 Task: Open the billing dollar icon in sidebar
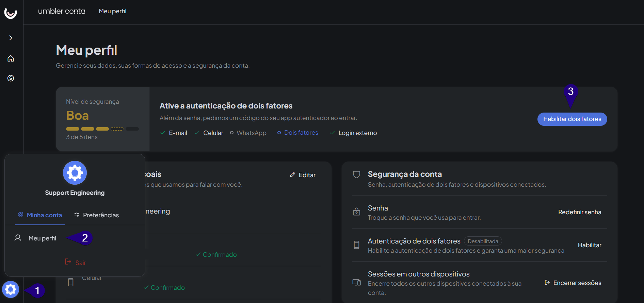tap(11, 78)
